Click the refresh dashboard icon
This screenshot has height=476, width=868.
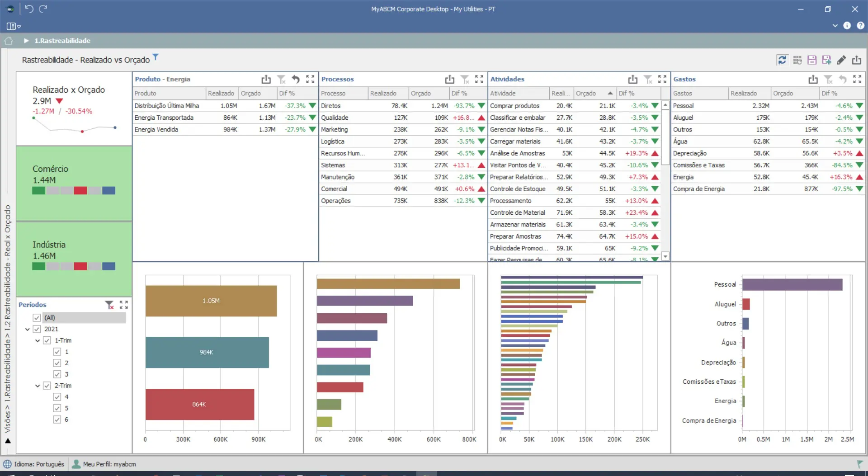coord(782,60)
